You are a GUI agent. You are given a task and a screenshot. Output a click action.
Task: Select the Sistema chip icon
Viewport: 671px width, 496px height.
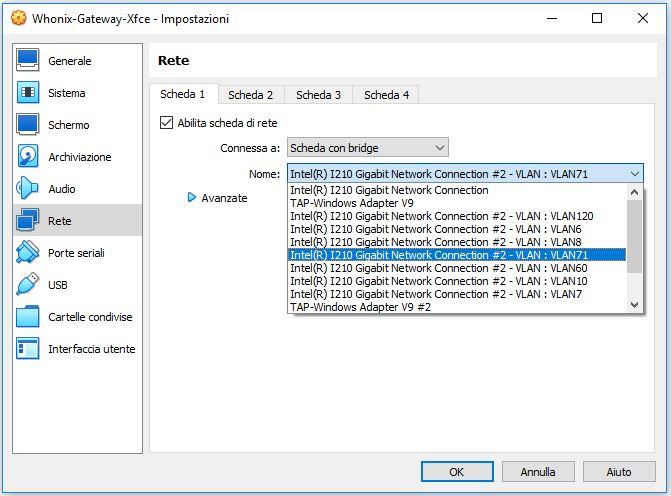tap(28, 92)
